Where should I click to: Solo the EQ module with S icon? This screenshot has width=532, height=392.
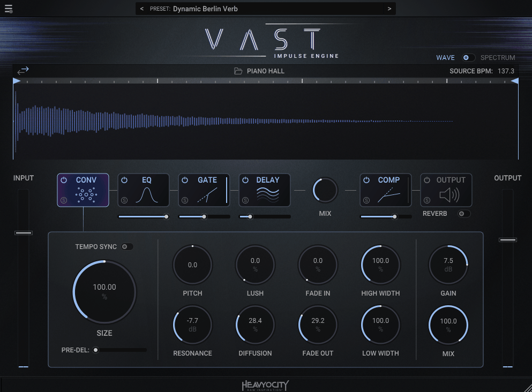pos(124,200)
